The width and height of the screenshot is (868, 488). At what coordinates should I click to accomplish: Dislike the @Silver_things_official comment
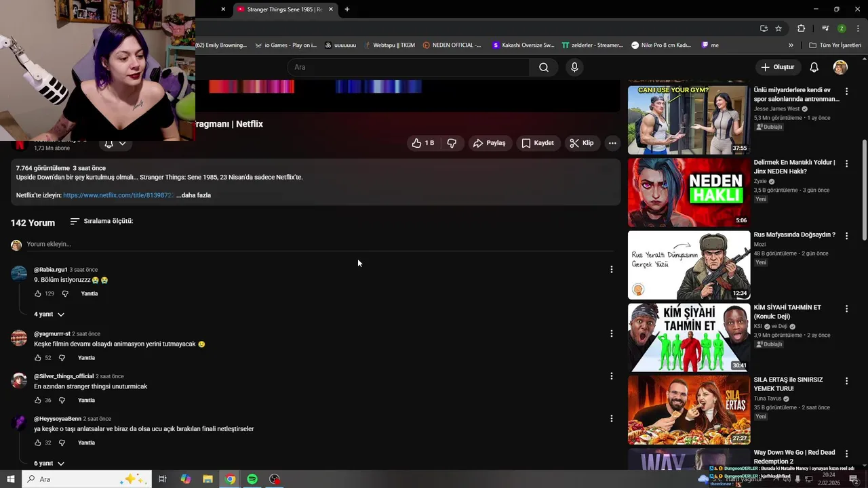tap(62, 401)
